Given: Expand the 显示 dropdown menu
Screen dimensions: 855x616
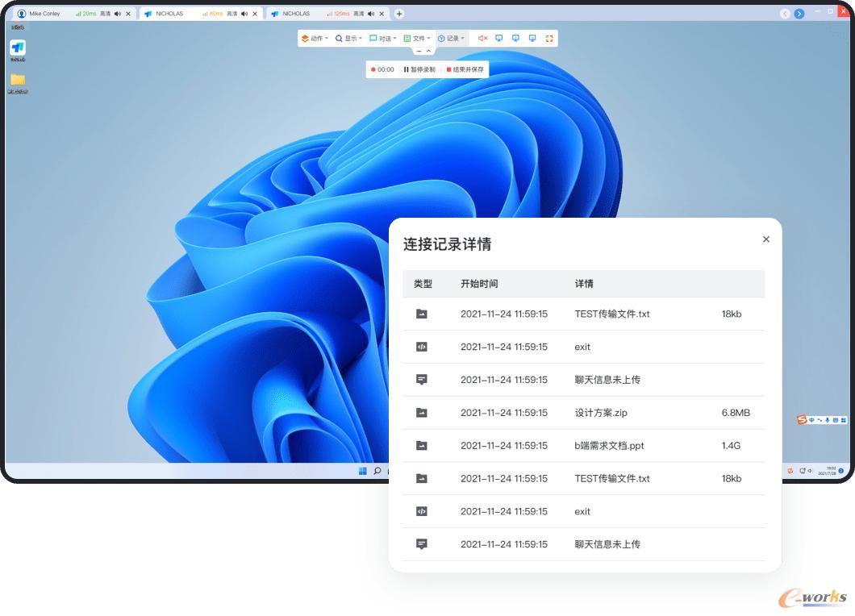Looking at the screenshot, I should (x=348, y=38).
